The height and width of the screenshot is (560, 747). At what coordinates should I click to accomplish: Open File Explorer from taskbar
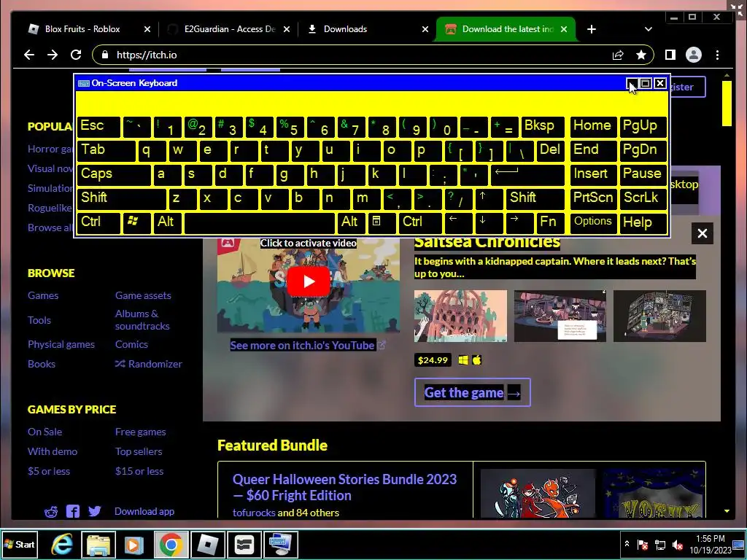tap(98, 544)
